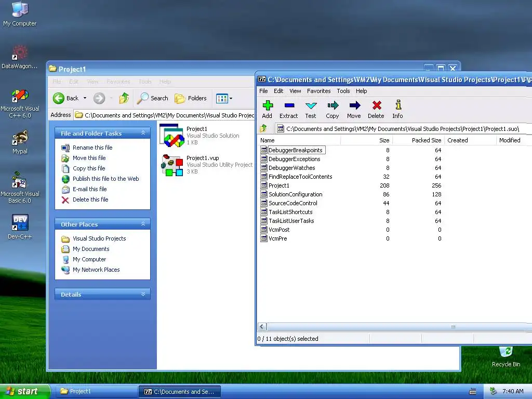
Task: Click the red Delete icon in 7-Zip
Action: [x=376, y=105]
